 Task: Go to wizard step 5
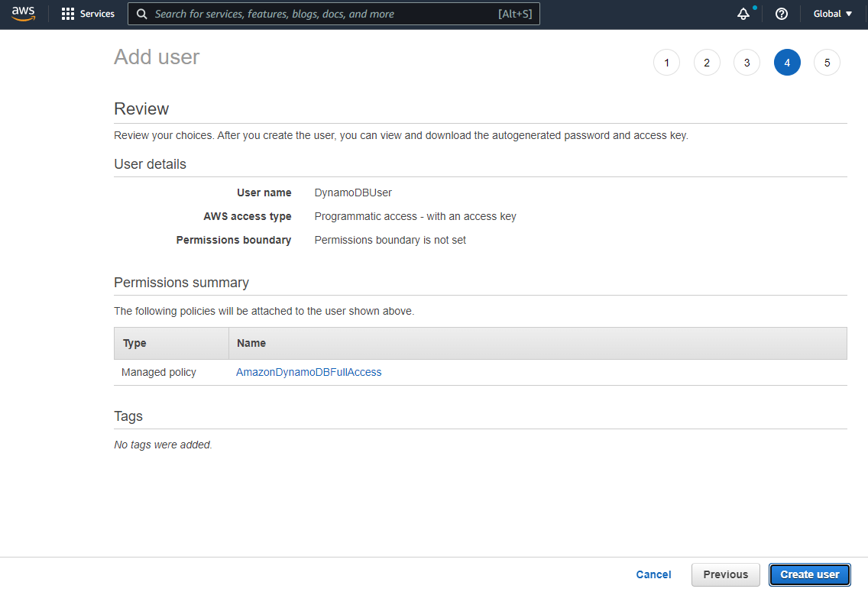[x=827, y=63]
